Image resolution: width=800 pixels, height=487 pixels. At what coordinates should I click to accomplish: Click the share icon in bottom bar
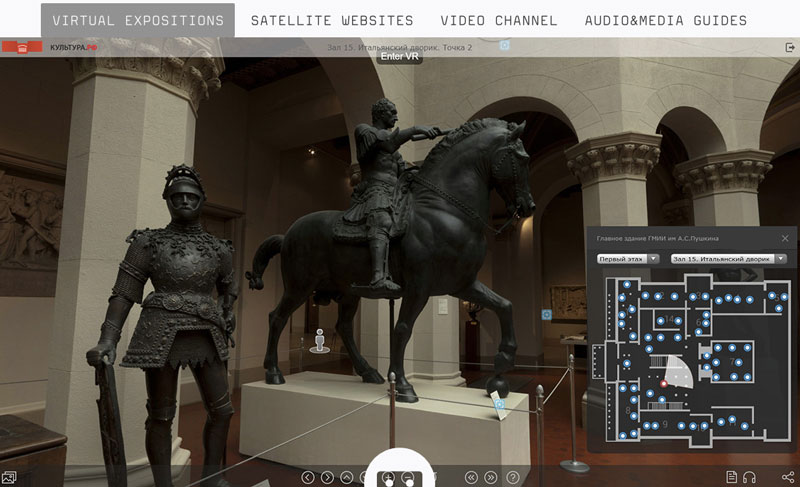(788, 478)
